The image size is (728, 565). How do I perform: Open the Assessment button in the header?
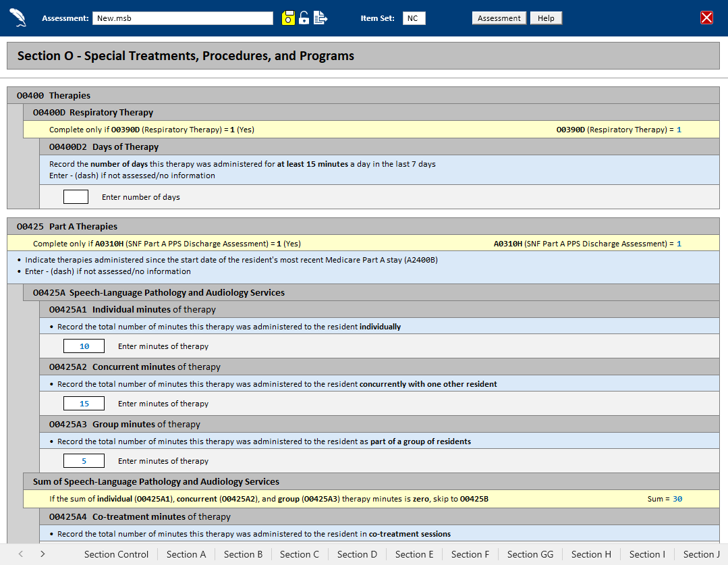coord(499,18)
